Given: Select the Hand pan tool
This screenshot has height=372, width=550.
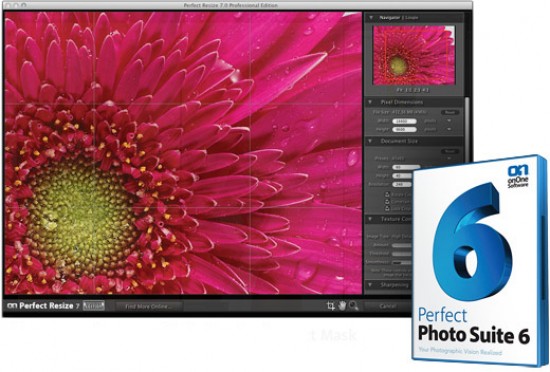Looking at the screenshot, I should click(342, 306).
